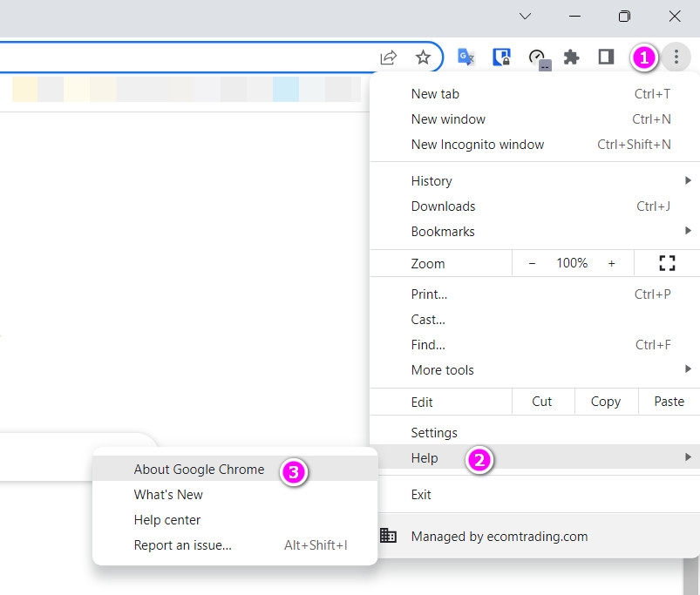Image resolution: width=700 pixels, height=595 pixels.
Task: Open the three-dot Chrome menu
Action: (x=676, y=57)
